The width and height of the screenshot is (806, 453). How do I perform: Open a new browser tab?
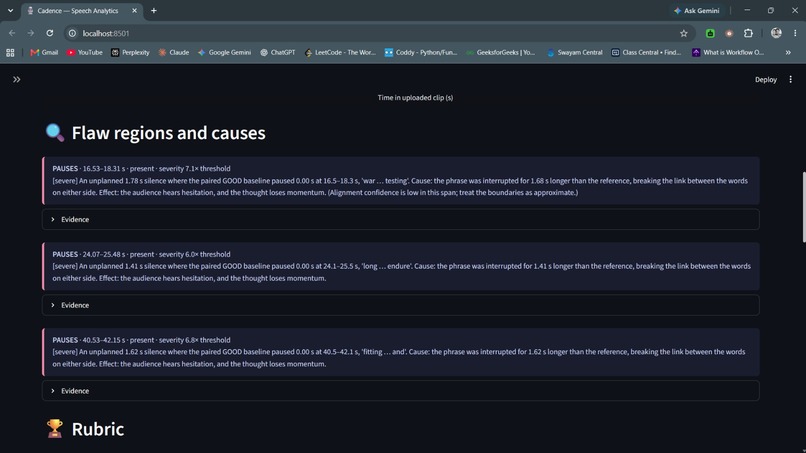pyautogui.click(x=154, y=11)
